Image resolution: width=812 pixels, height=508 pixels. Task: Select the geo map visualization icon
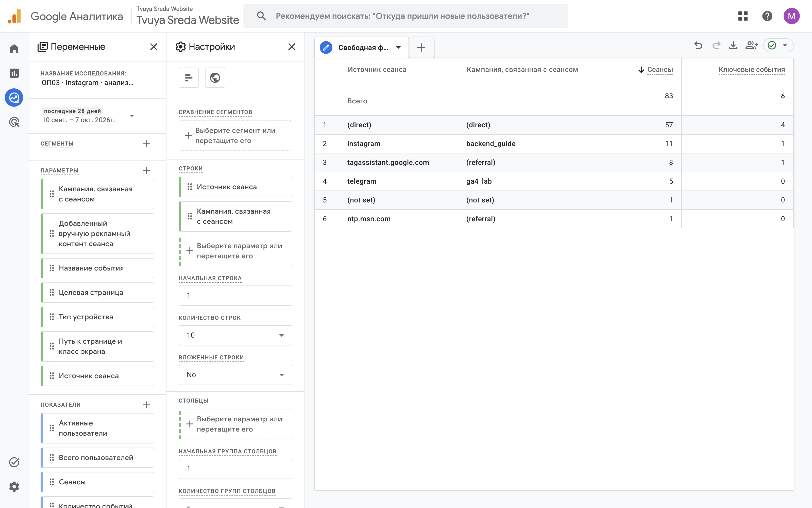point(215,78)
